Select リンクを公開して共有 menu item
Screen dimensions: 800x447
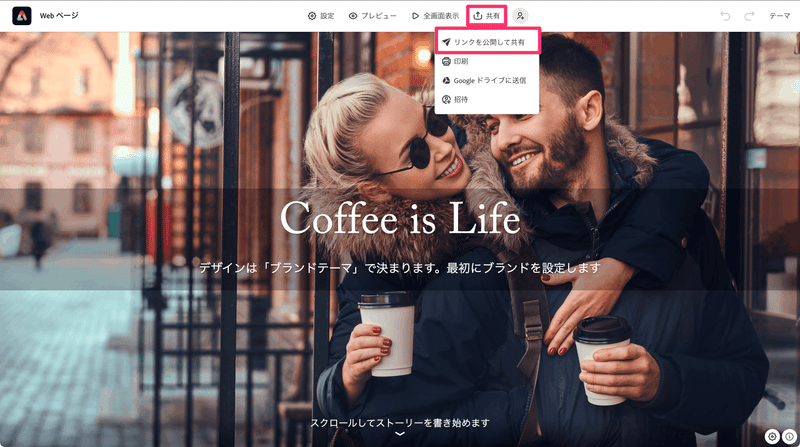[488, 42]
